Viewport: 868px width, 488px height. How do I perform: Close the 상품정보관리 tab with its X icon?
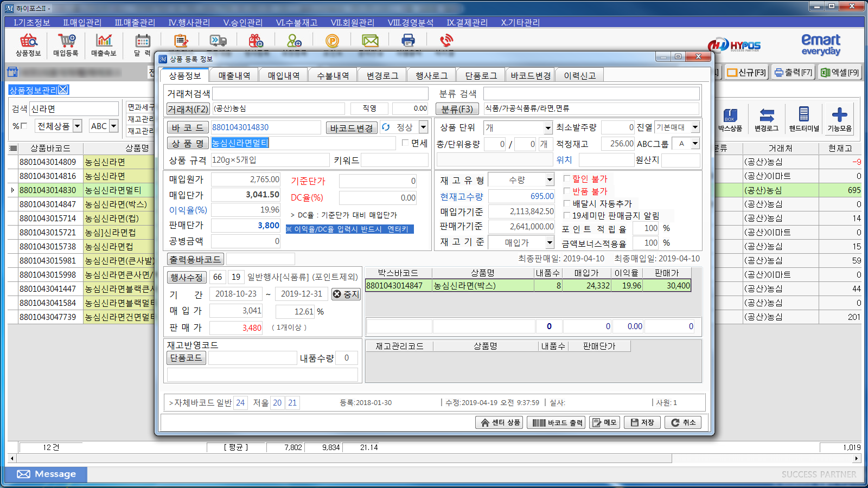tap(63, 90)
